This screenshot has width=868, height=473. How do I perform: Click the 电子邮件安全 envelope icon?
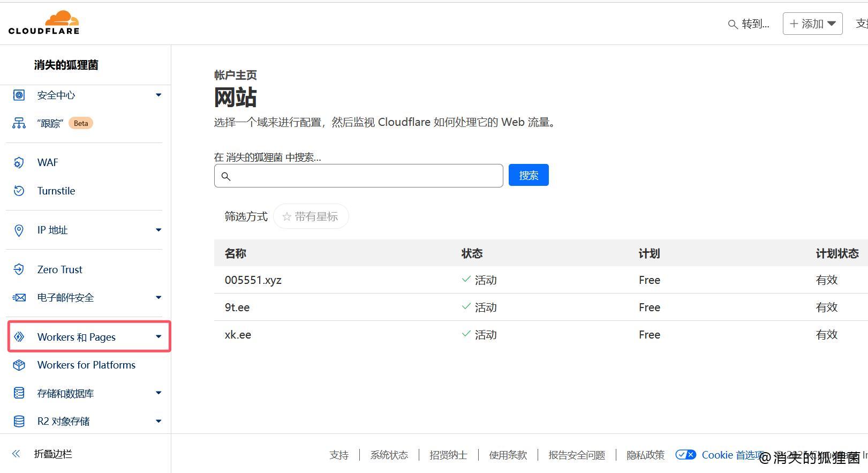pyautogui.click(x=19, y=297)
